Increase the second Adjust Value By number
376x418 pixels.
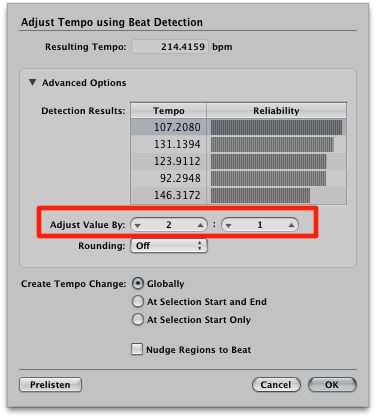pos(291,225)
